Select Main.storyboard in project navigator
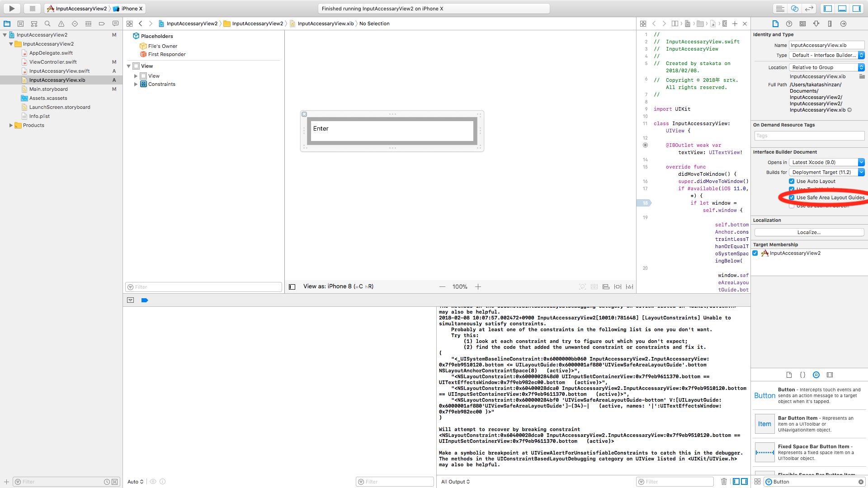This screenshot has height=488, width=868. coord(48,89)
